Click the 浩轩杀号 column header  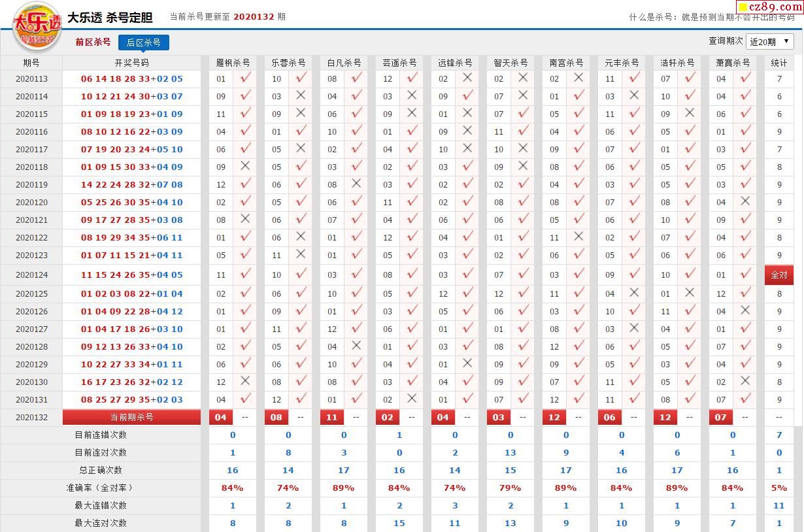(x=677, y=63)
